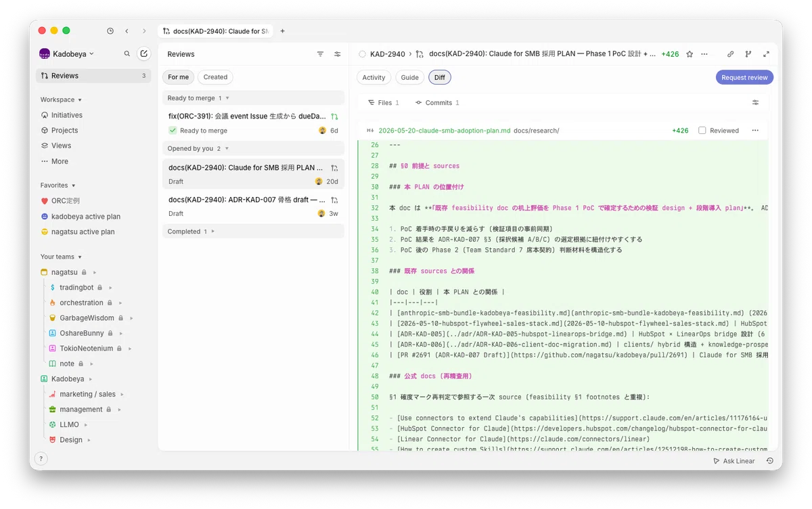Select the Created filter tab
Image resolution: width=812 pixels, height=509 pixels.
point(215,77)
